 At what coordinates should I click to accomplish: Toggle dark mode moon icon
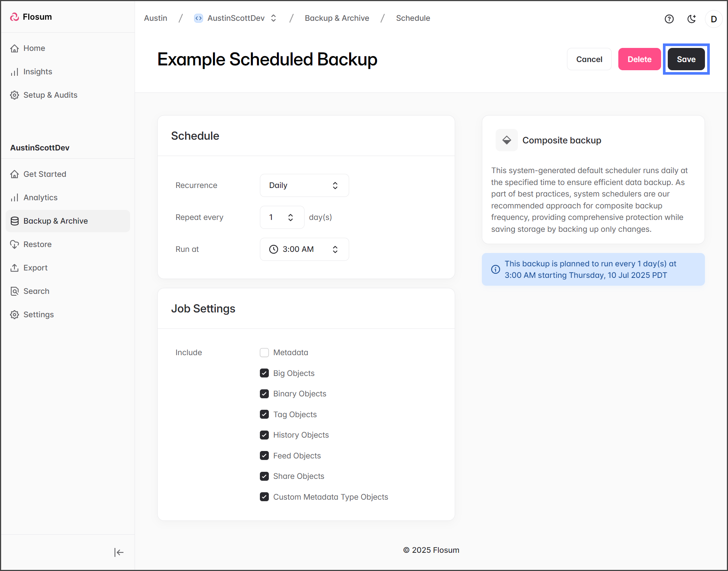pyautogui.click(x=691, y=19)
